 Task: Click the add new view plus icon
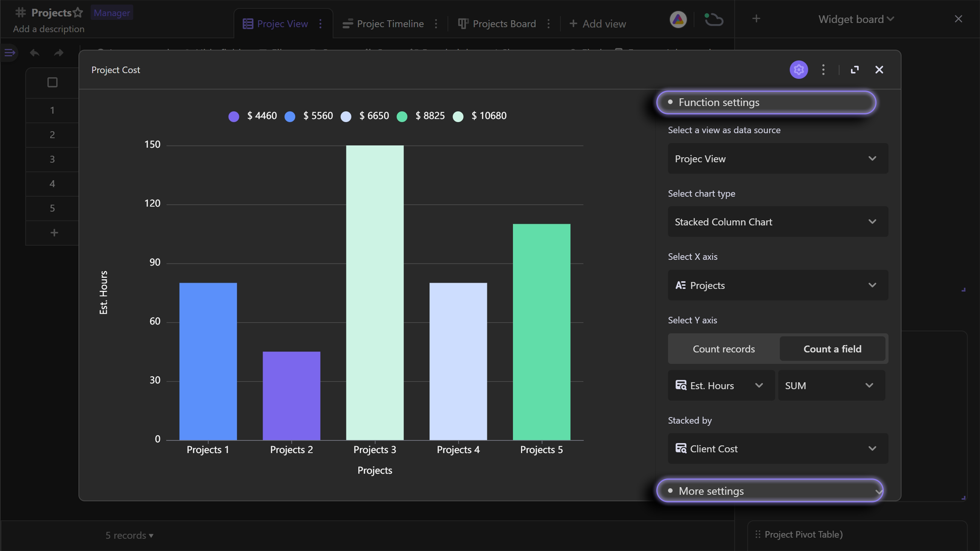pyautogui.click(x=574, y=23)
